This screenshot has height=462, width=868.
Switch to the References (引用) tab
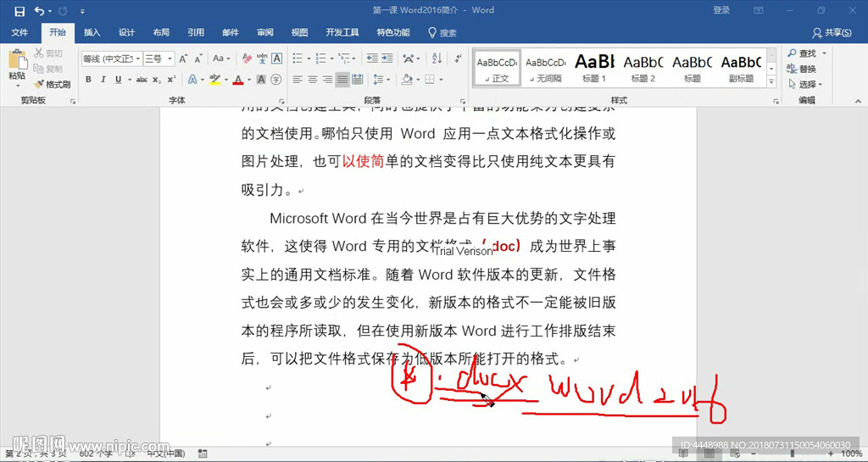coord(196,33)
